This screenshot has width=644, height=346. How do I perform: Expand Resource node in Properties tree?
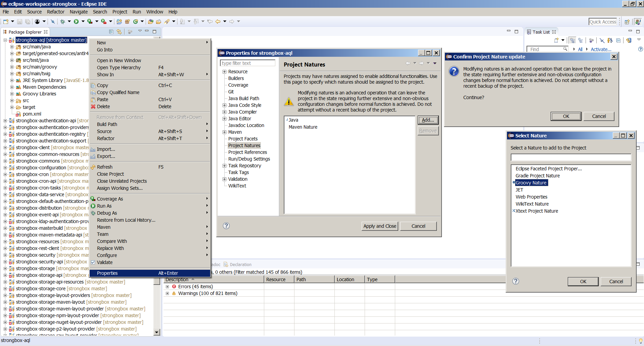coord(224,72)
